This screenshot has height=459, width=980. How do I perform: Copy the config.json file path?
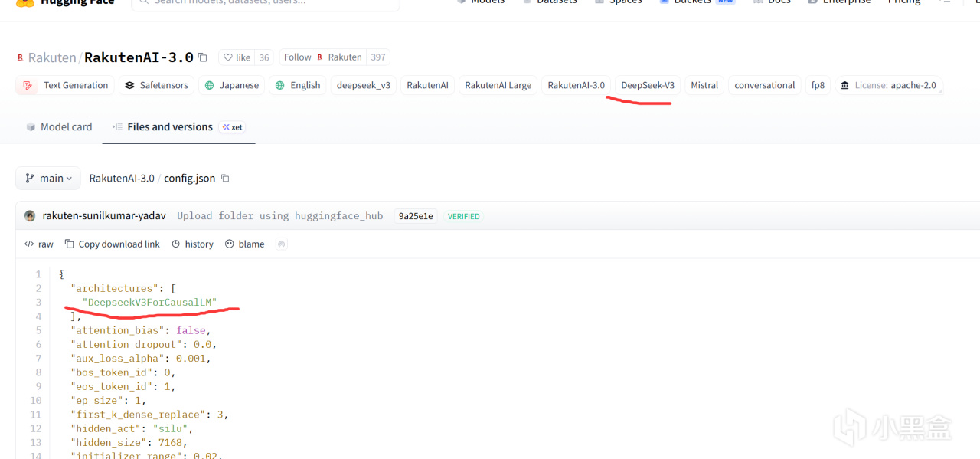coord(225,178)
